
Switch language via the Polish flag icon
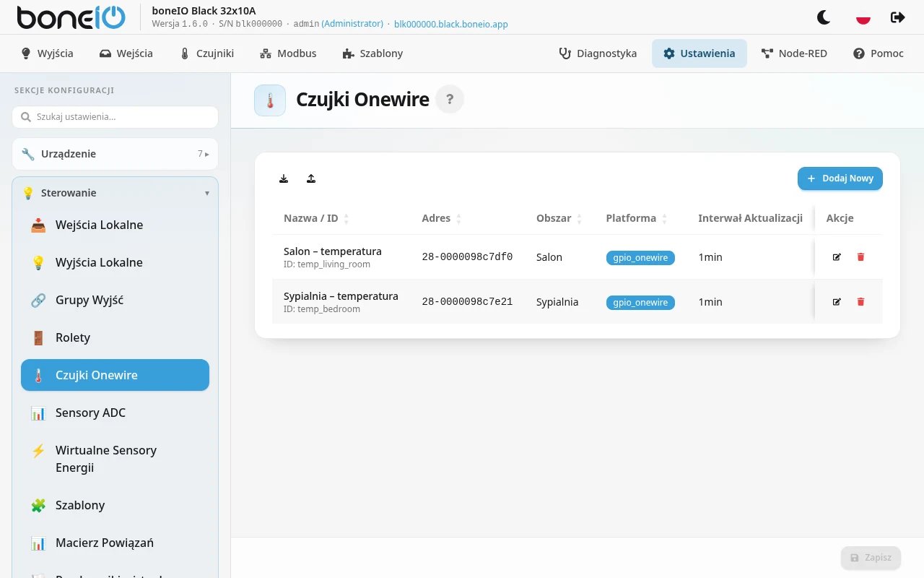tap(863, 17)
